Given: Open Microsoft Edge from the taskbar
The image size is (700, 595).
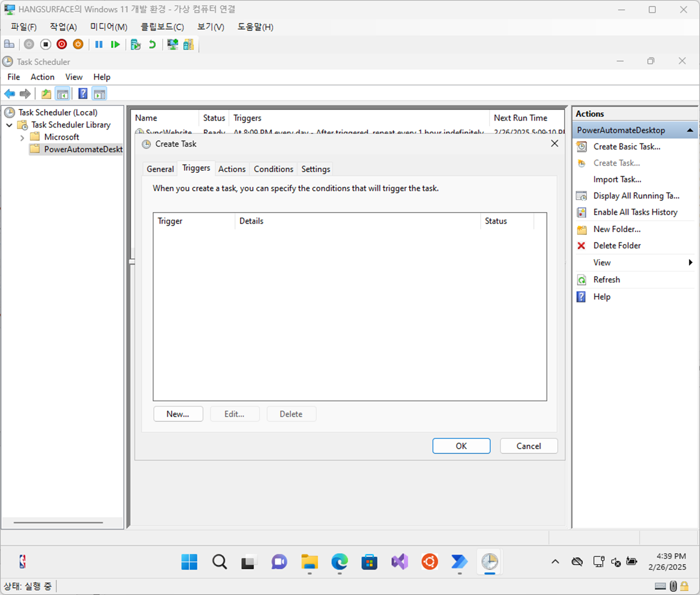Looking at the screenshot, I should [x=339, y=562].
